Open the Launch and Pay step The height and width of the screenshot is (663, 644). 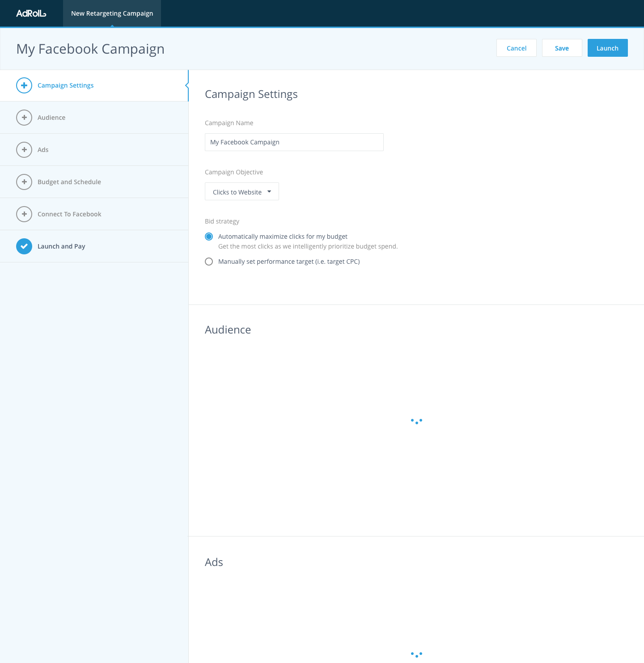pyautogui.click(x=61, y=246)
